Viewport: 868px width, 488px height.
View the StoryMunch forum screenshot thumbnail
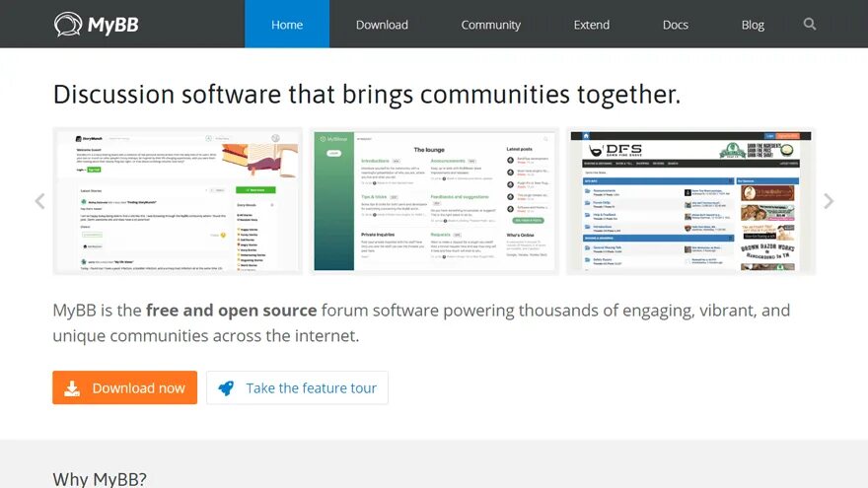coord(178,201)
